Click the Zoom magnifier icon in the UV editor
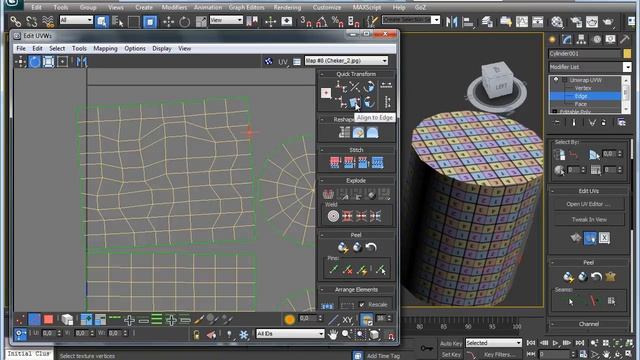Screen dimensions: 640x360 click(x=346, y=334)
